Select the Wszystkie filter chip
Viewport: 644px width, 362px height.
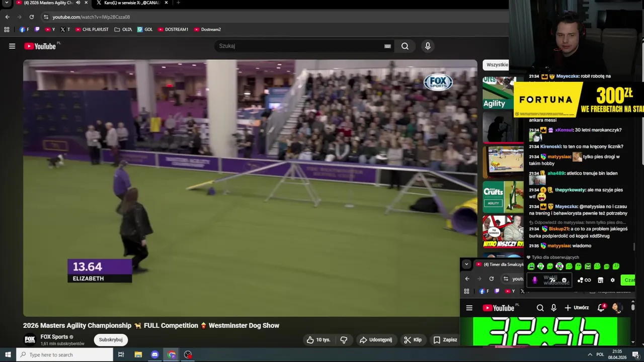click(x=497, y=65)
